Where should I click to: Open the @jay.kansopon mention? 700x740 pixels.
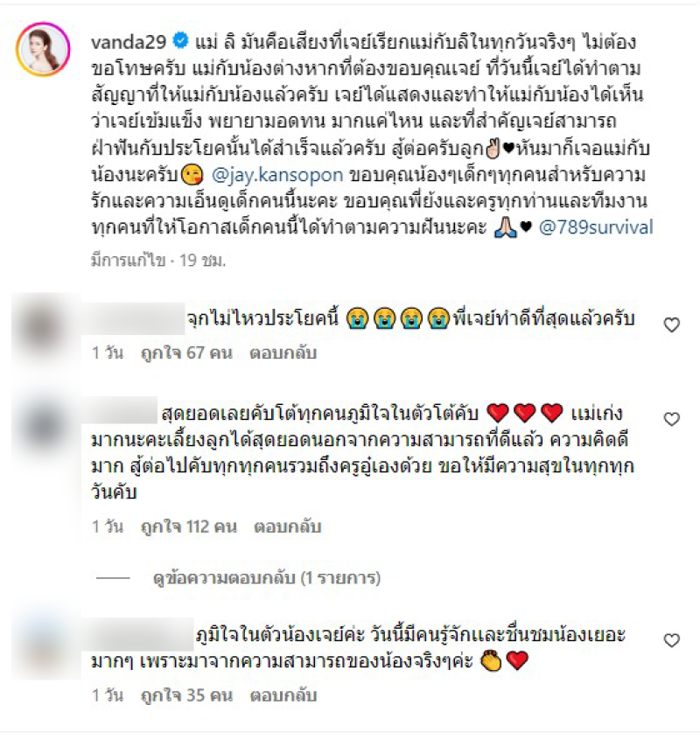coord(277,175)
